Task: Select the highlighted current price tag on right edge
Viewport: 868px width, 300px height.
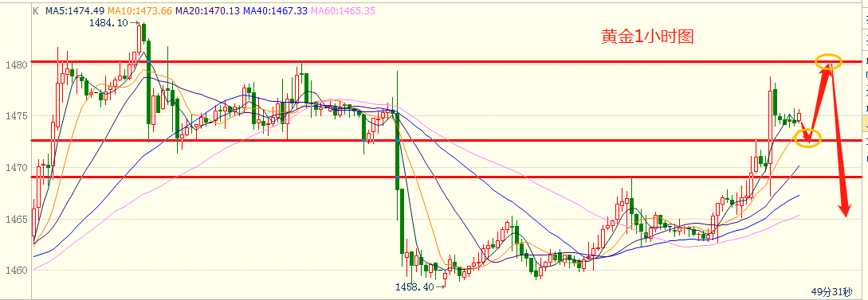Action: coord(865,123)
